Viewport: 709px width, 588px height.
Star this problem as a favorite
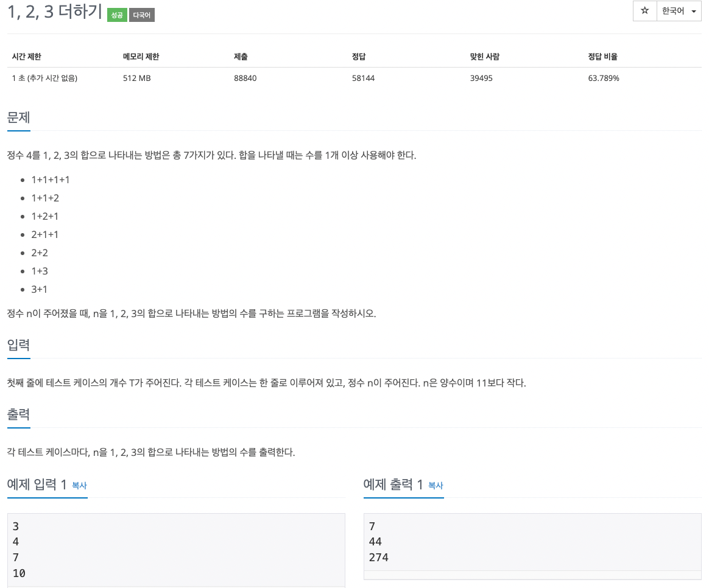[644, 11]
